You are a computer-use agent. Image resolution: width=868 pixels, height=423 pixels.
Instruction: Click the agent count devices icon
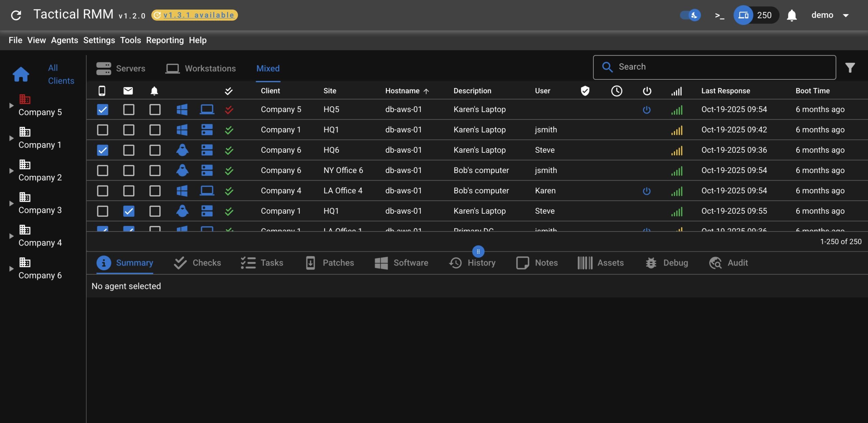743,15
